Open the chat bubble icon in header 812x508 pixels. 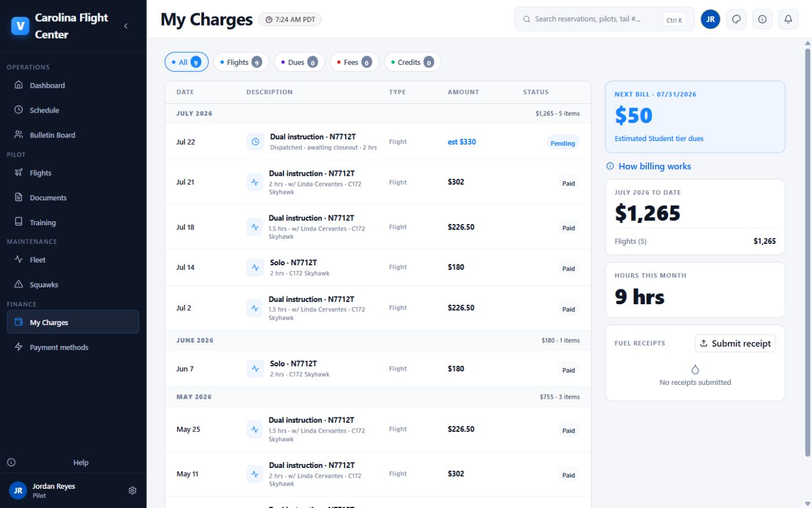[x=737, y=19]
